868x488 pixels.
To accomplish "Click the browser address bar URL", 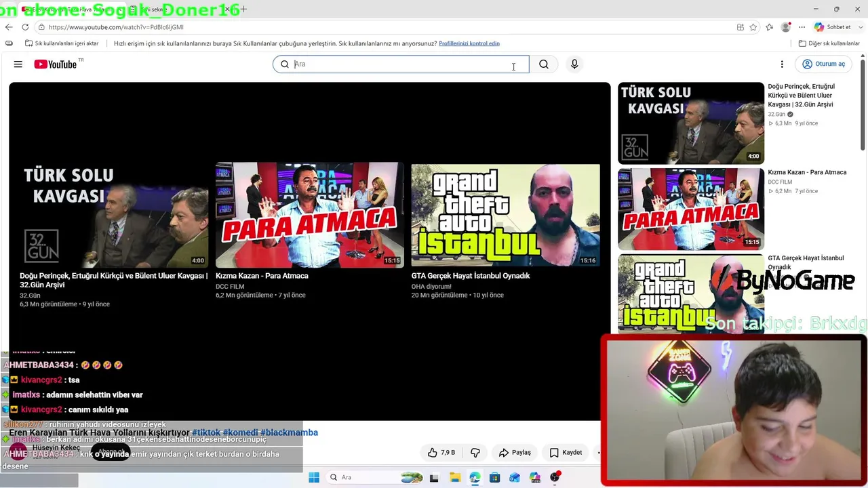I will (x=116, y=27).
